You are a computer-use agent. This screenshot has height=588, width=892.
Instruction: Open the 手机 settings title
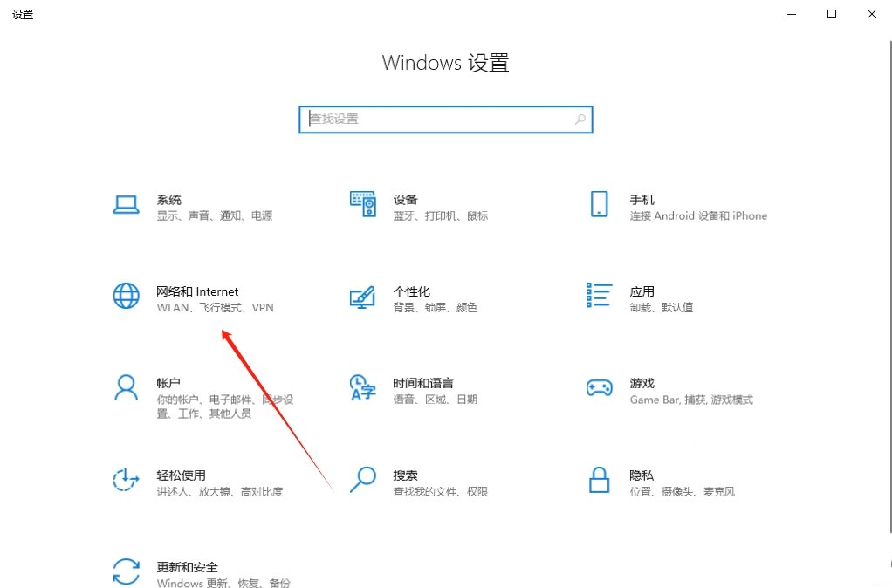642,200
